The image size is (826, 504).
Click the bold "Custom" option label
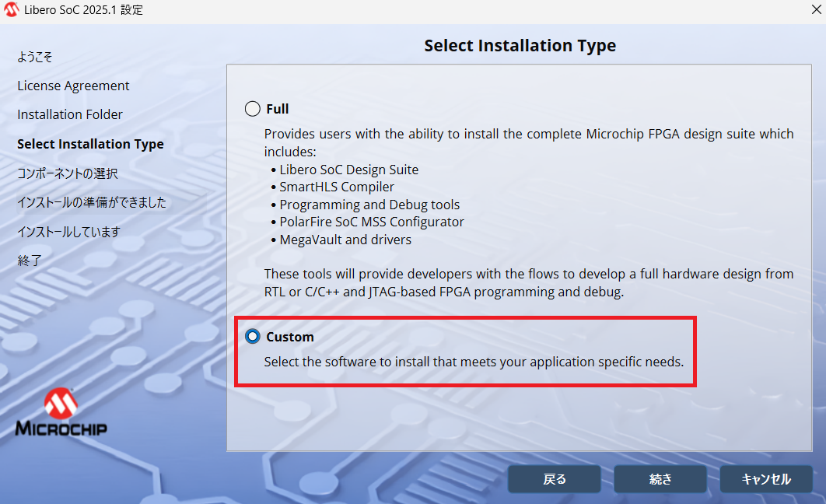[x=290, y=337]
